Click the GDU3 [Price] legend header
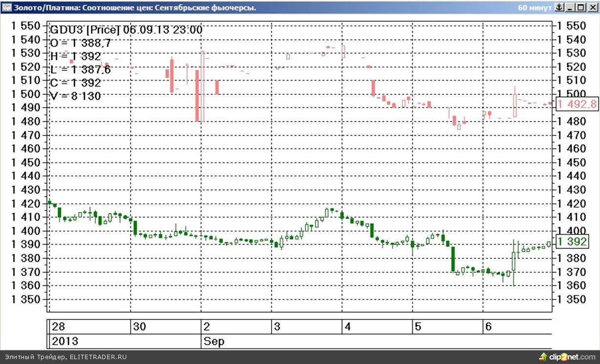 coord(85,30)
